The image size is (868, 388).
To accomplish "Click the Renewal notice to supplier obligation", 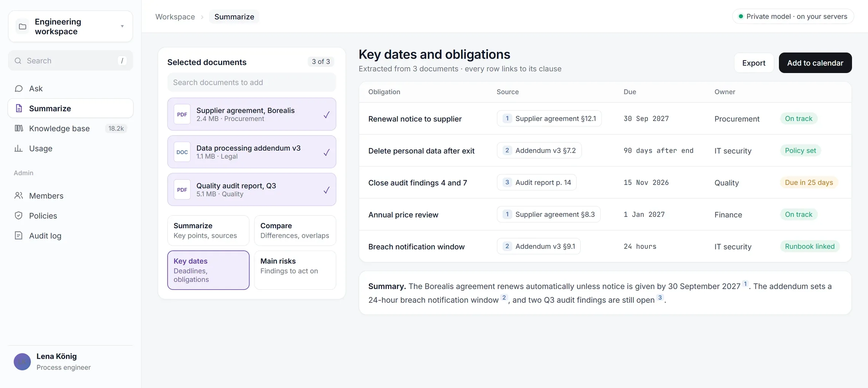I will (x=415, y=119).
